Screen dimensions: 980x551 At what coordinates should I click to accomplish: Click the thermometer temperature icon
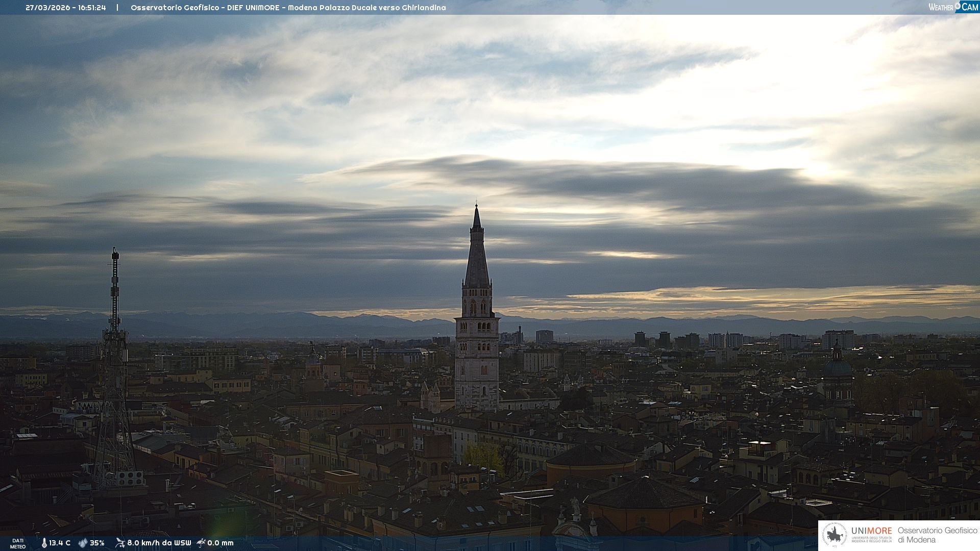(x=44, y=543)
